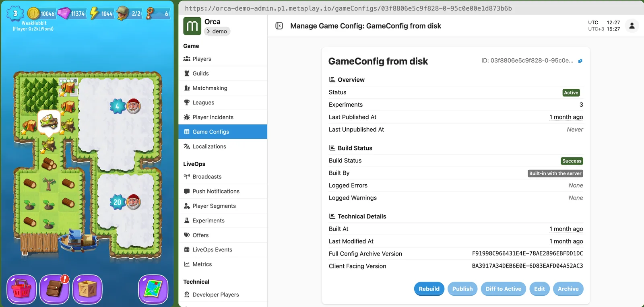Tap the level 3 star badge
The image size is (644, 307).
tap(15, 13)
